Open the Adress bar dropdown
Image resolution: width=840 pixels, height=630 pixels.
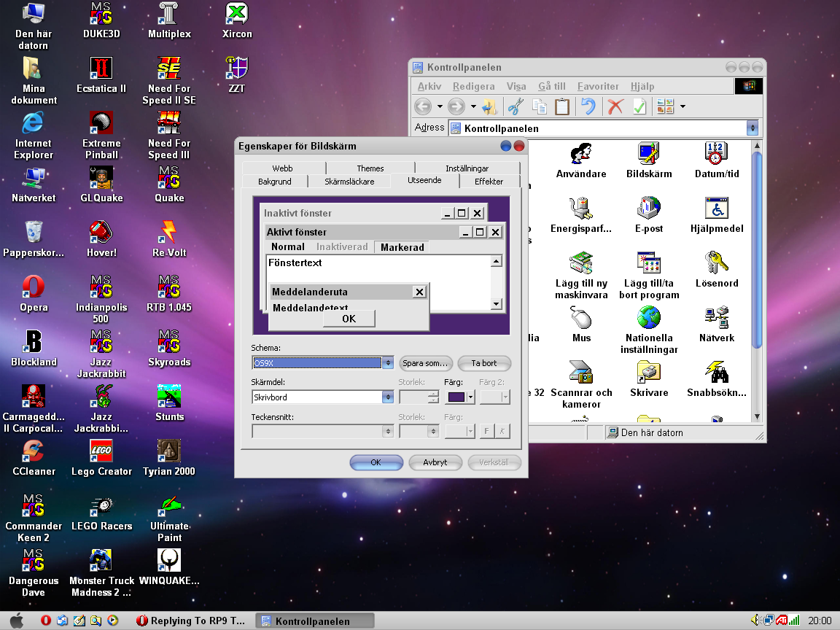click(x=752, y=127)
